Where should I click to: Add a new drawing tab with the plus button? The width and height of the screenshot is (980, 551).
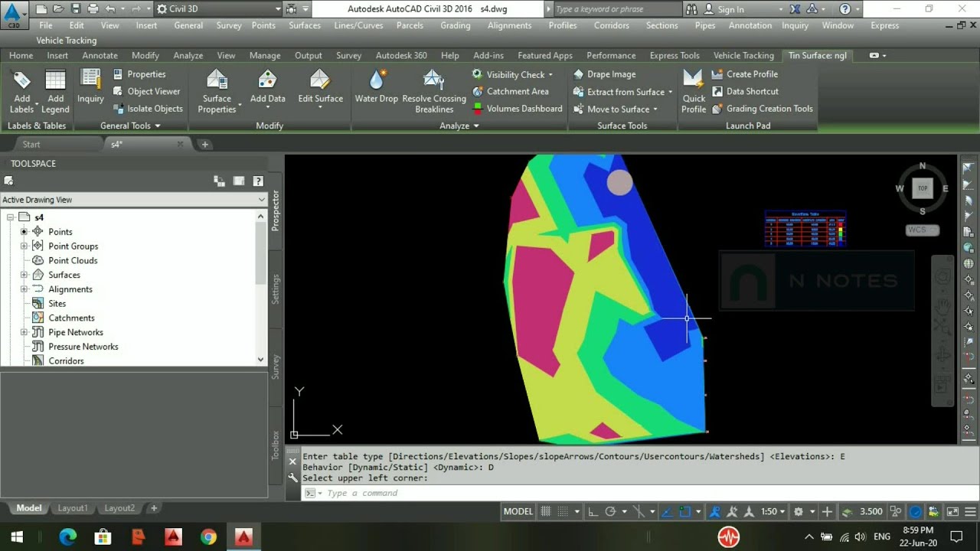(x=204, y=144)
